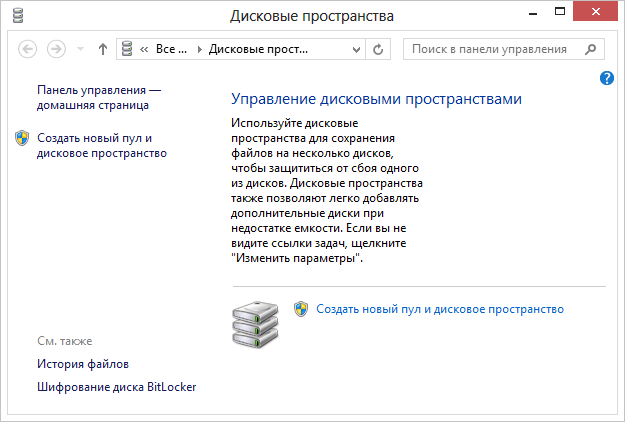Click the Back navigation arrow

point(28,49)
